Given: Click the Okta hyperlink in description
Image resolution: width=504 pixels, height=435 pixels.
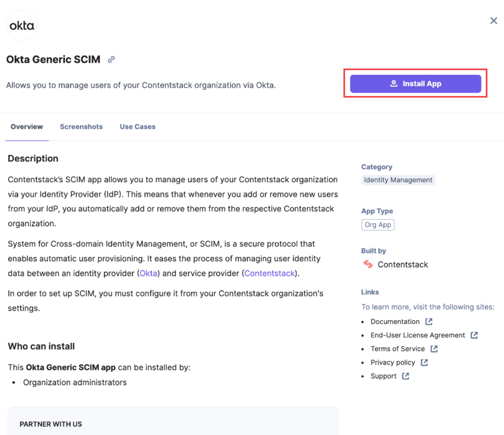Looking at the screenshot, I should click(148, 273).
